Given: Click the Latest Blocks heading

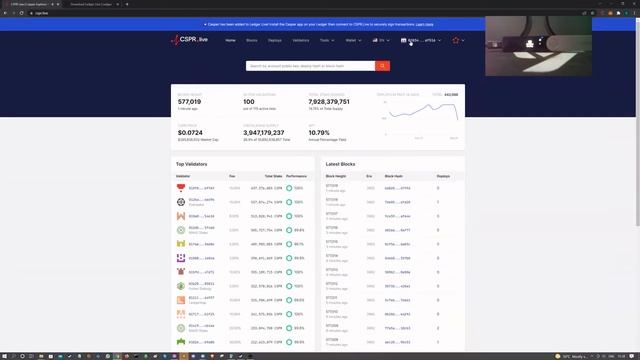Looking at the screenshot, I should 340,164.
